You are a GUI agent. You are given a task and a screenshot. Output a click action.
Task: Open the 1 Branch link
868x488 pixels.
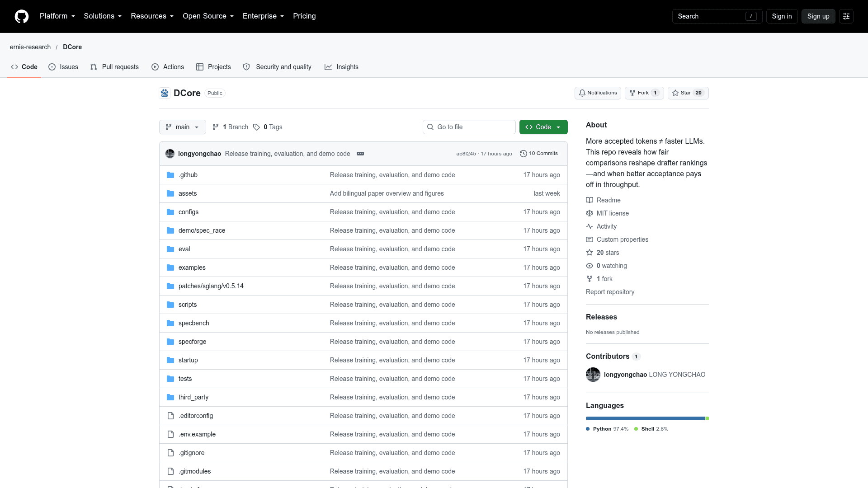point(230,127)
